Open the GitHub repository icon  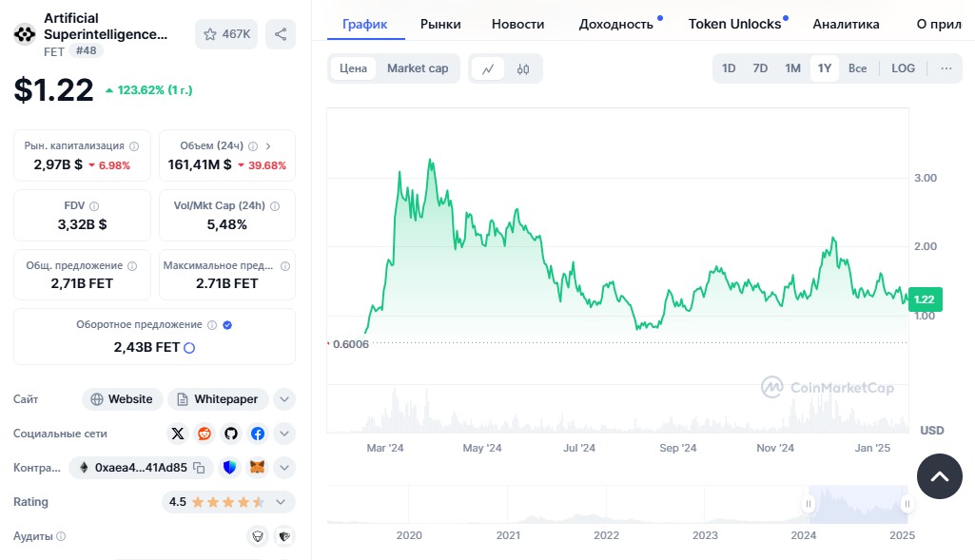point(231,434)
